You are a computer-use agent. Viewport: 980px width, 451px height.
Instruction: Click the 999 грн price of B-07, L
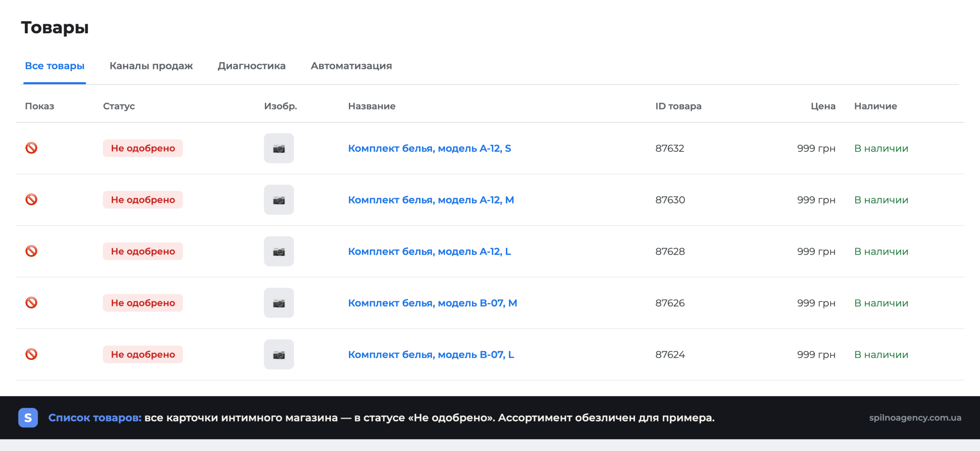[816, 355]
